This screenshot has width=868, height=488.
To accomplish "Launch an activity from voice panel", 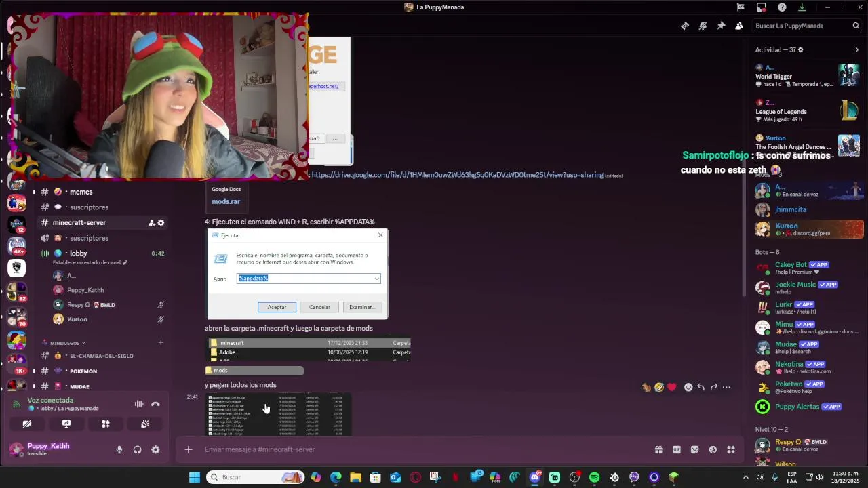I will point(106,424).
